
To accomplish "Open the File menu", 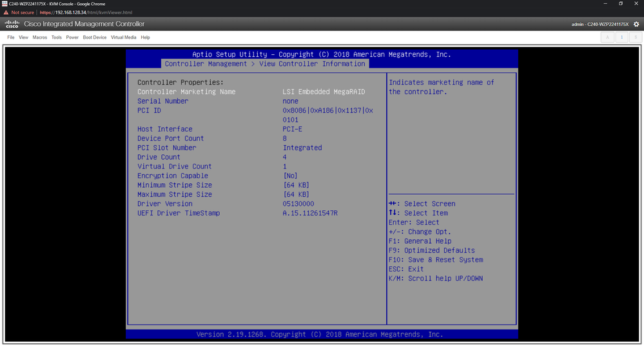I will (11, 37).
